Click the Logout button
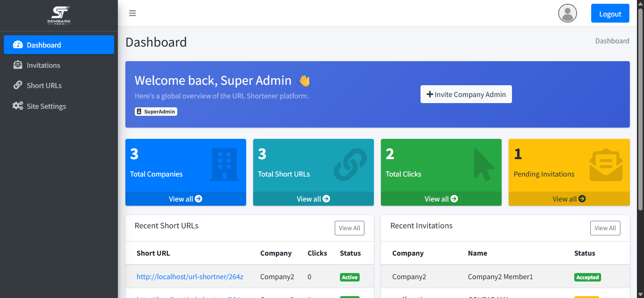 point(610,14)
